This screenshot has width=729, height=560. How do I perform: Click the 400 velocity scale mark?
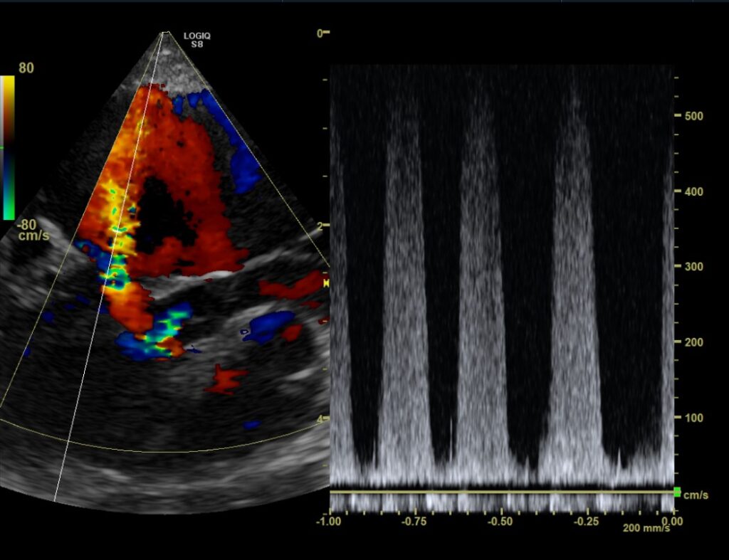tap(693, 191)
